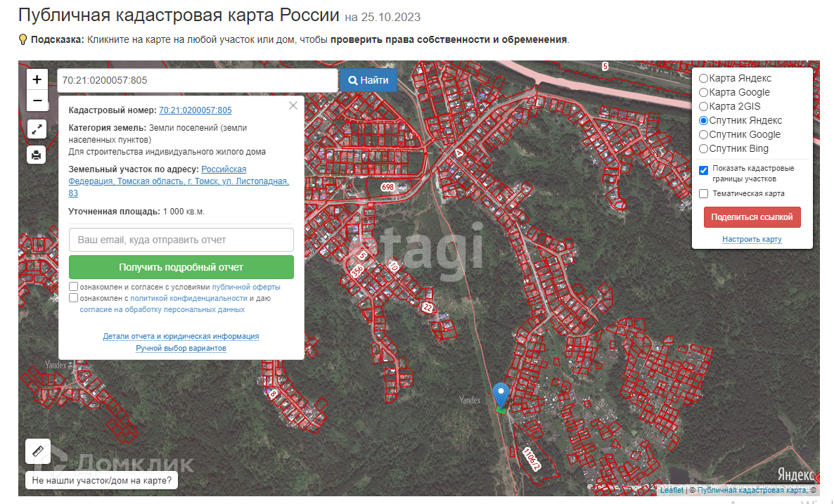Click map label 698
The height and width of the screenshot is (504, 834).
387,187
